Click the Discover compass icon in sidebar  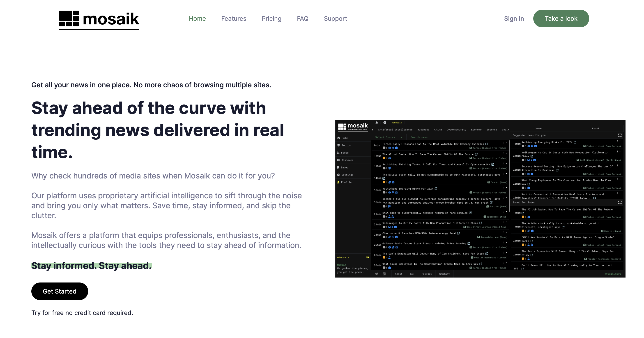338,160
